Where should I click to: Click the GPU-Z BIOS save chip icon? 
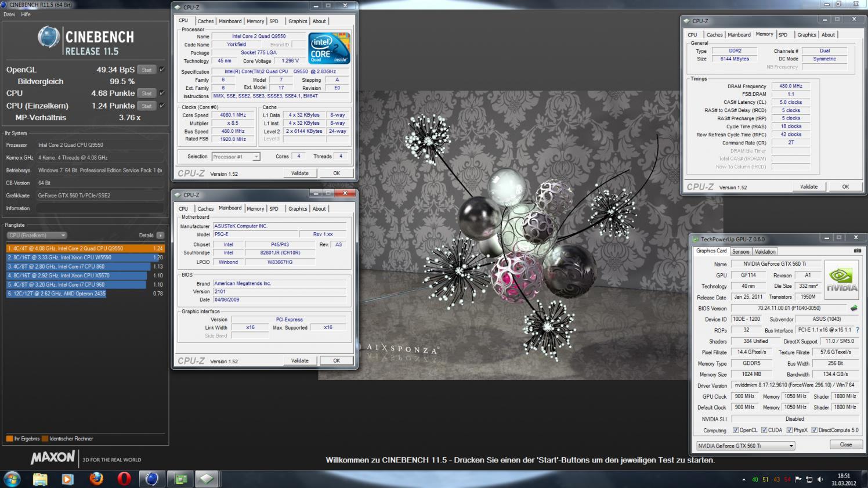(x=854, y=308)
